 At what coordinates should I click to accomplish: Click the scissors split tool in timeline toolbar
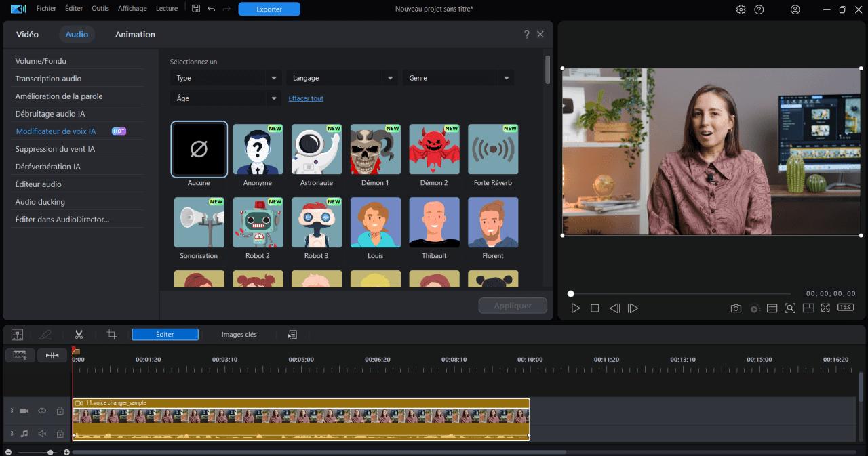pyautogui.click(x=79, y=334)
